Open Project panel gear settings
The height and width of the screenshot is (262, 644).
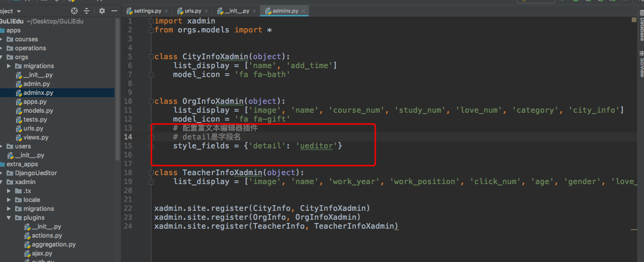pos(102,11)
